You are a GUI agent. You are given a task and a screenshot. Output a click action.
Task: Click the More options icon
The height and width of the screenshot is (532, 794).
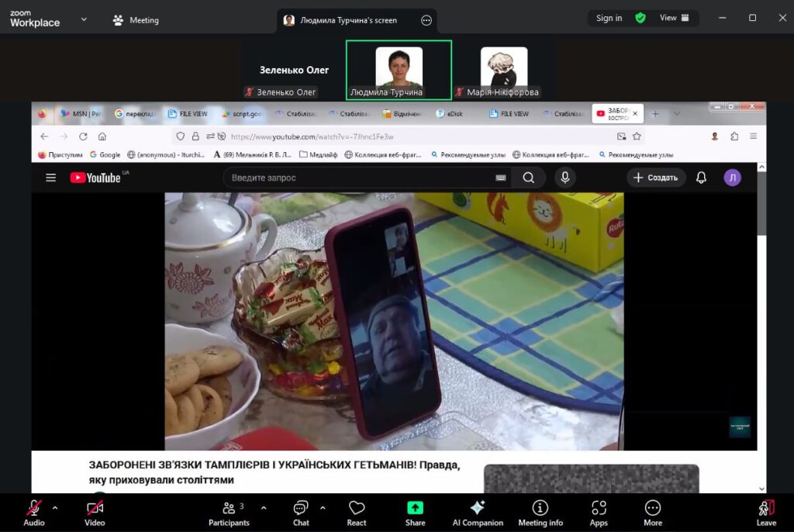pyautogui.click(x=653, y=509)
